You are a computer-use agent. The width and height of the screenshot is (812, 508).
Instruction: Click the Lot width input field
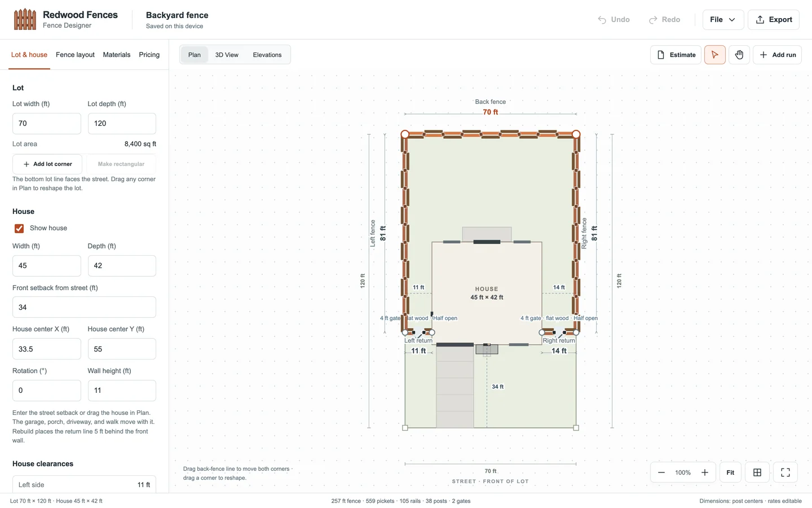pyautogui.click(x=47, y=124)
